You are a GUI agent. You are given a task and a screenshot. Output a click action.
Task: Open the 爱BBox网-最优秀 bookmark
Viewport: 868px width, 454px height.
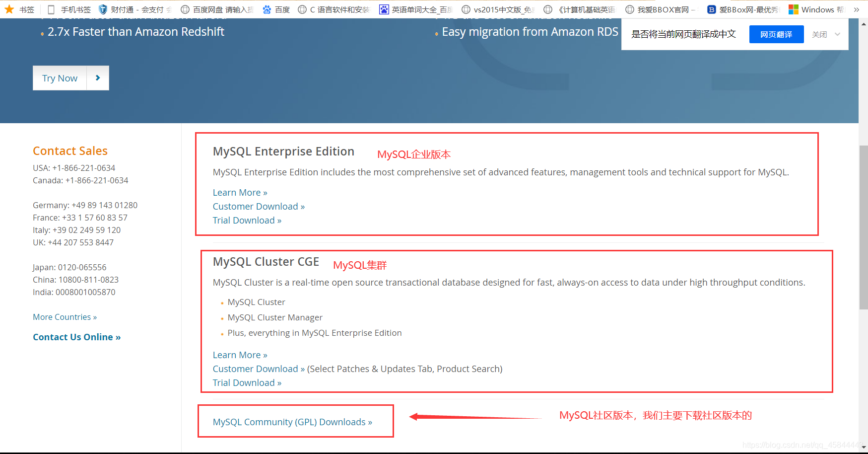743,9
